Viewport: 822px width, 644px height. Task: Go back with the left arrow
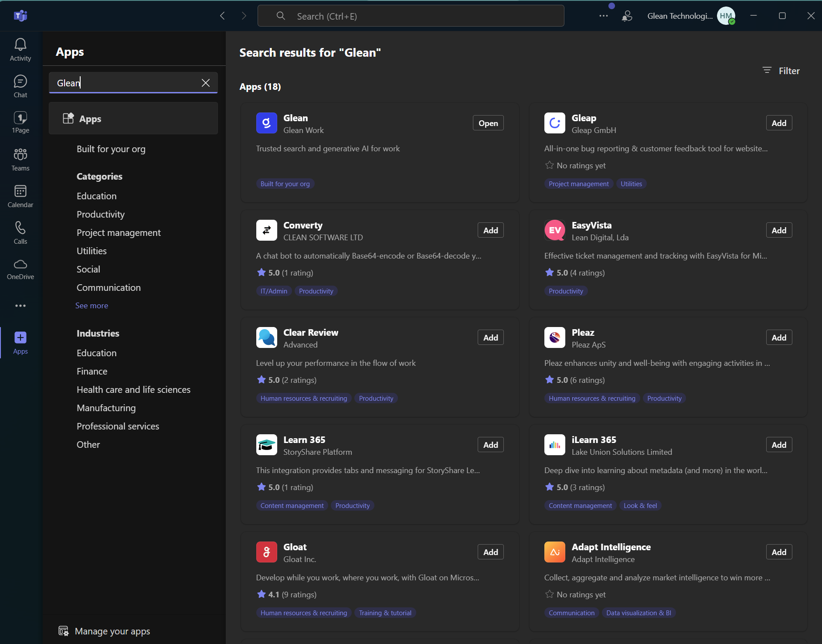(x=223, y=16)
